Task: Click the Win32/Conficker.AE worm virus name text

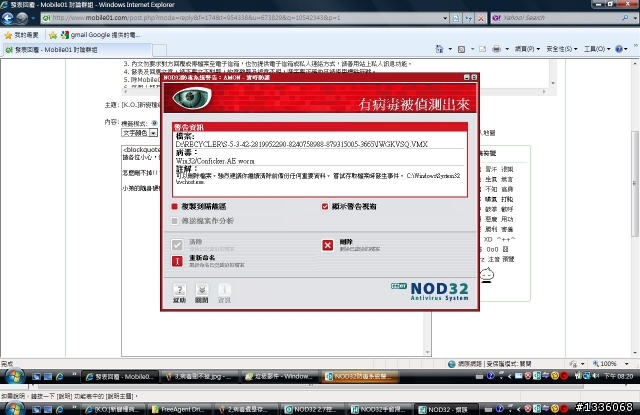Action: 215,161
